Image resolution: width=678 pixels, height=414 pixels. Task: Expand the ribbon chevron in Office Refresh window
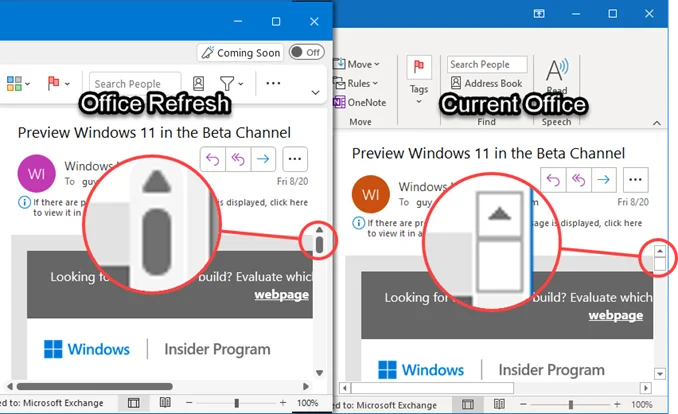316,93
